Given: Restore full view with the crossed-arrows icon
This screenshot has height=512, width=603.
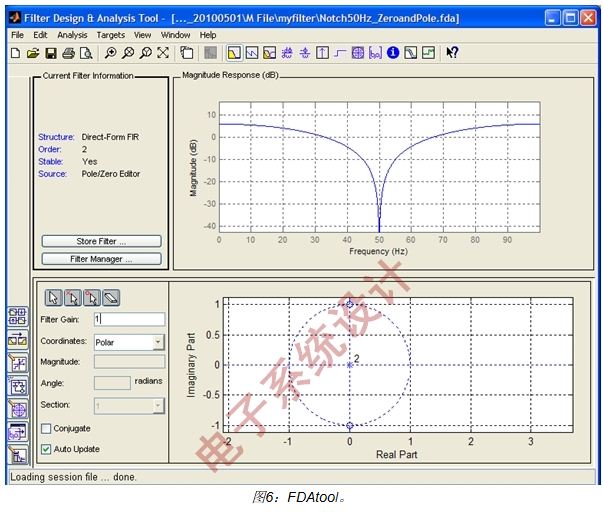Looking at the screenshot, I should (x=163, y=53).
